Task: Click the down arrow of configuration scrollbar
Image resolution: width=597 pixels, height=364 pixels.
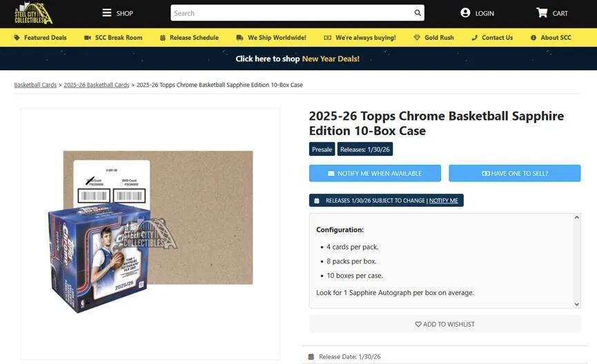Action: 577,304
